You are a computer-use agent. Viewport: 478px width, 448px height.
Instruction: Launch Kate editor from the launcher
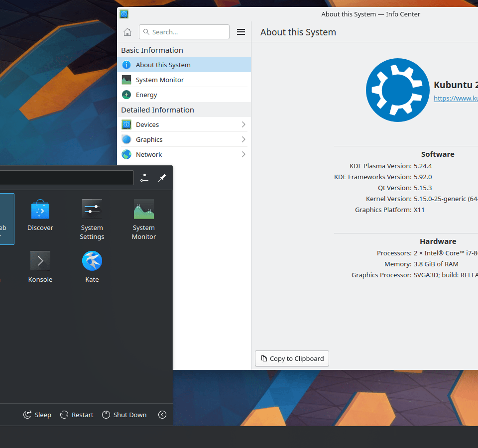92,267
